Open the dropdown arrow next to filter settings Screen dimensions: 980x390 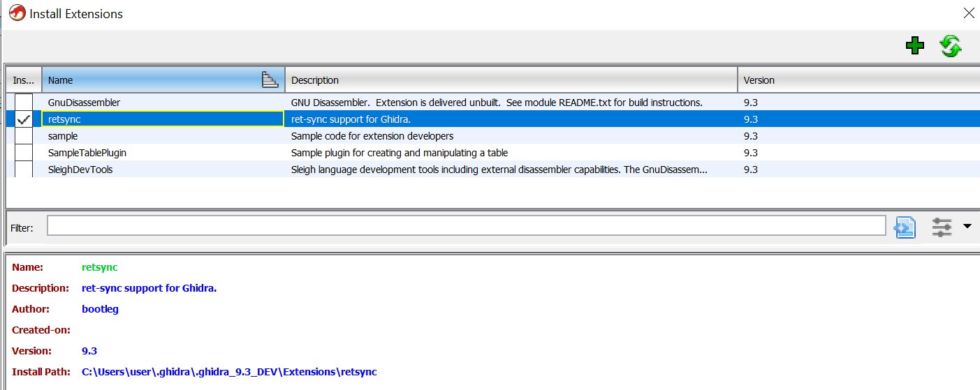click(x=967, y=226)
